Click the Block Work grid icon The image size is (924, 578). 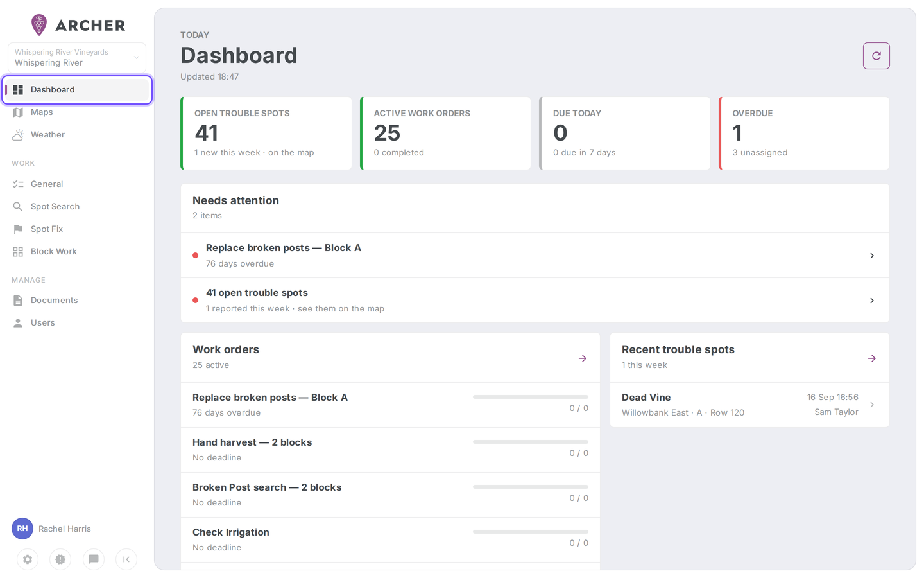pyautogui.click(x=18, y=252)
